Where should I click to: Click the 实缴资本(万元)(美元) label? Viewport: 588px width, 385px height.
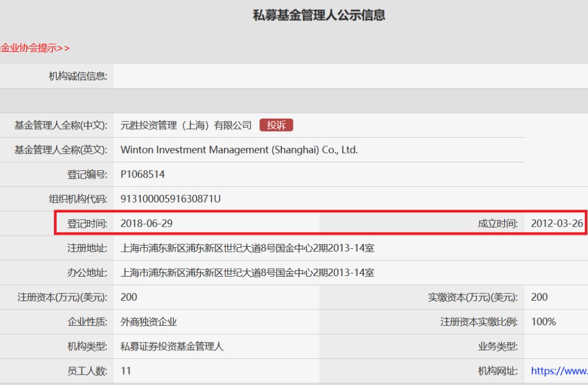click(473, 297)
